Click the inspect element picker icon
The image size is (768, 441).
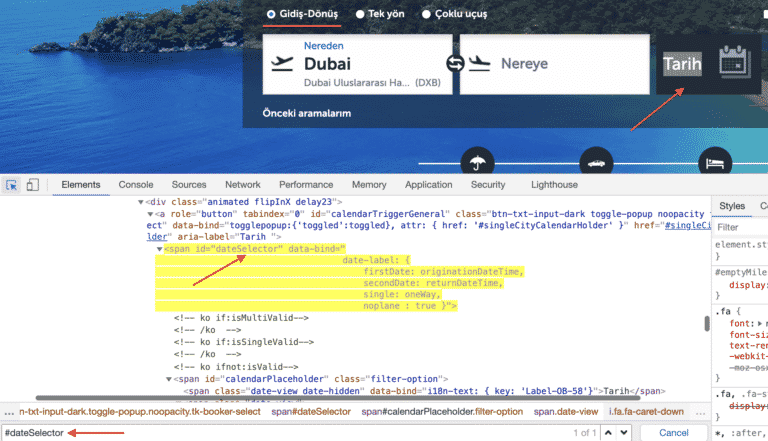[12, 185]
